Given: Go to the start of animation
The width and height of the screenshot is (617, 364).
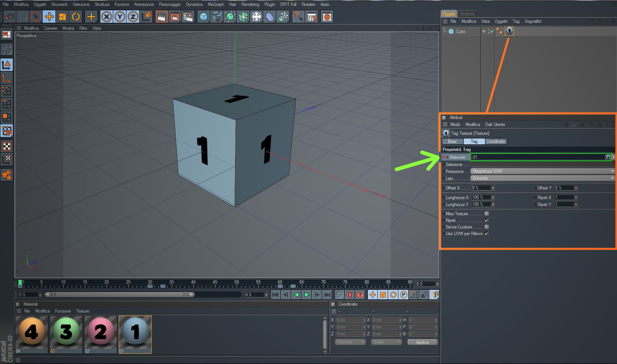Looking at the screenshot, I should tap(275, 295).
